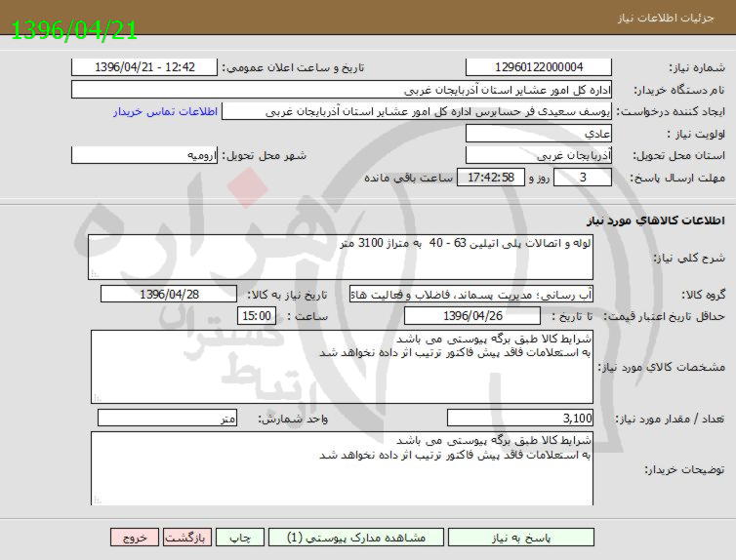Click the شهر محل تحویل label

click(x=265, y=156)
